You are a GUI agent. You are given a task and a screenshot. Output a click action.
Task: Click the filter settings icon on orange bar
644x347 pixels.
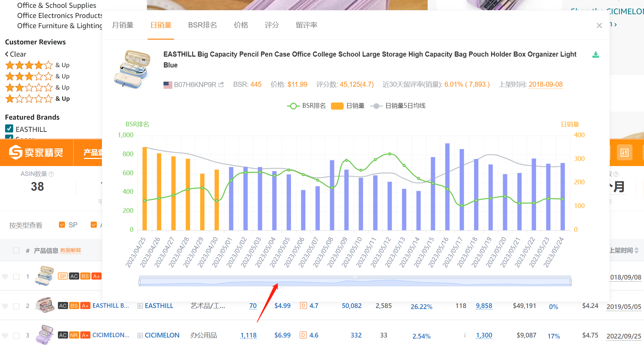[x=624, y=152]
